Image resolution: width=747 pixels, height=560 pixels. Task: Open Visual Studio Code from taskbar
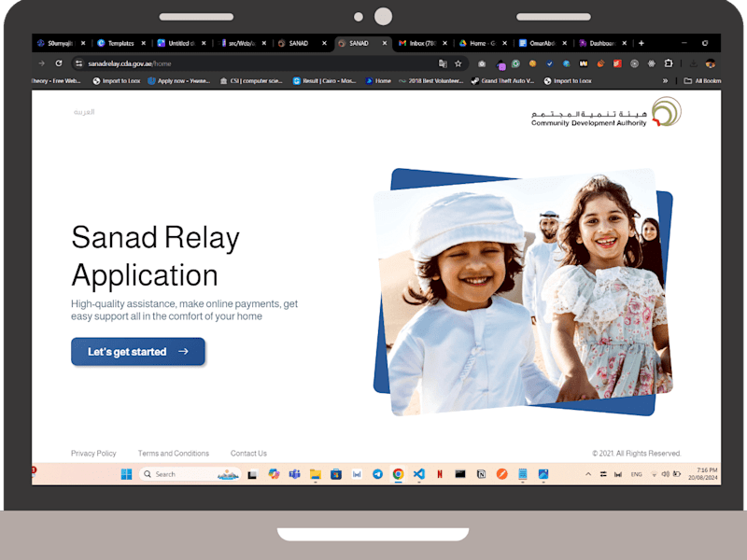[418, 474]
